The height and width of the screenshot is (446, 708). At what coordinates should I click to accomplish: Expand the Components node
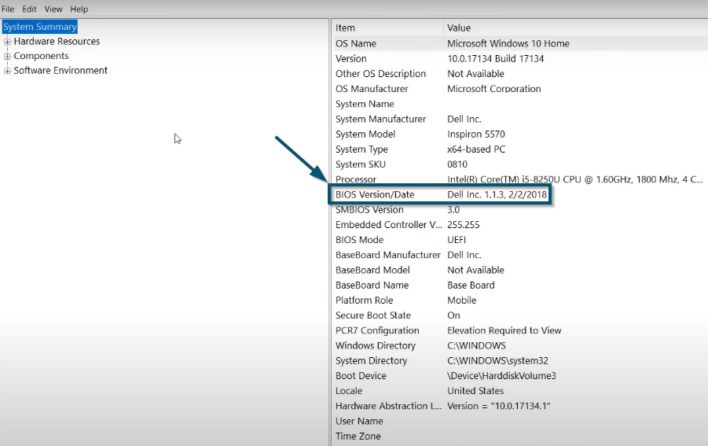pyautogui.click(x=7, y=56)
